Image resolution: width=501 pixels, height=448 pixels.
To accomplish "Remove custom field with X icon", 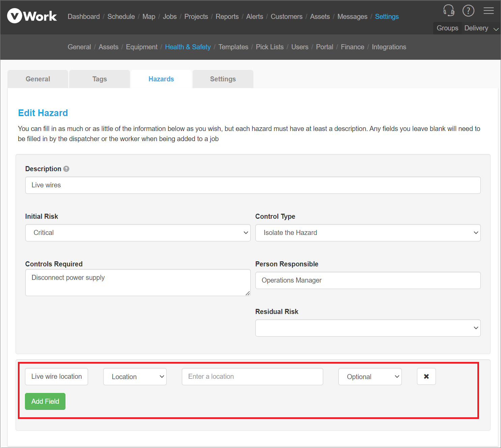I will pyautogui.click(x=426, y=376).
